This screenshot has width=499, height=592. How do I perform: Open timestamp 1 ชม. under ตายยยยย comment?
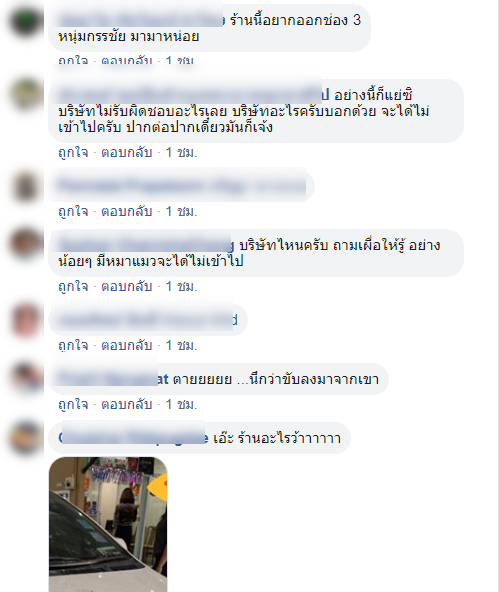(182, 404)
